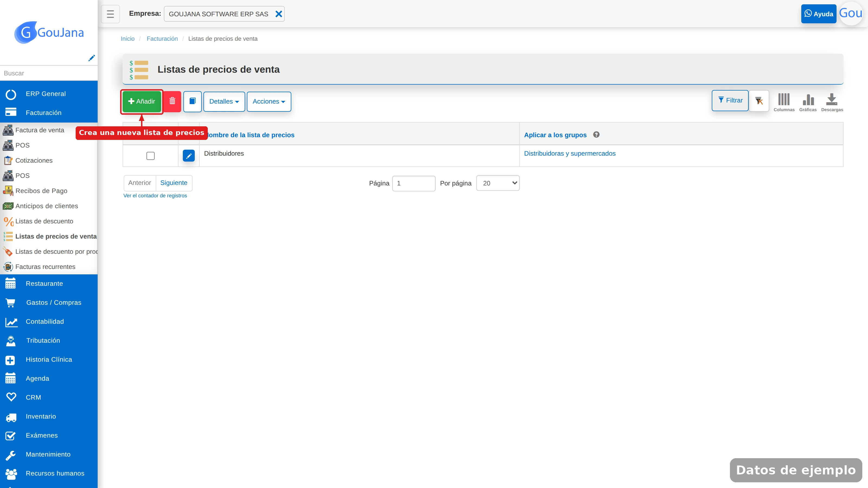Viewport: 868px width, 488px height.
Task: Open Listas de descuento in sidebar
Action: coord(44,221)
